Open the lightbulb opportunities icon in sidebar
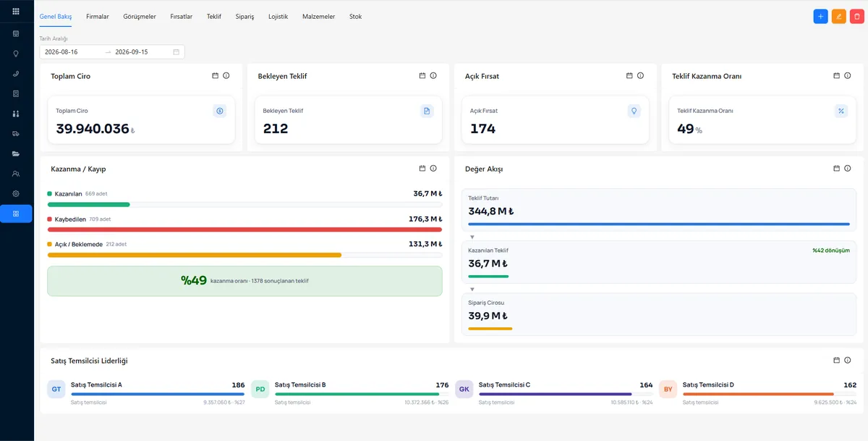868x441 pixels. 16,54
